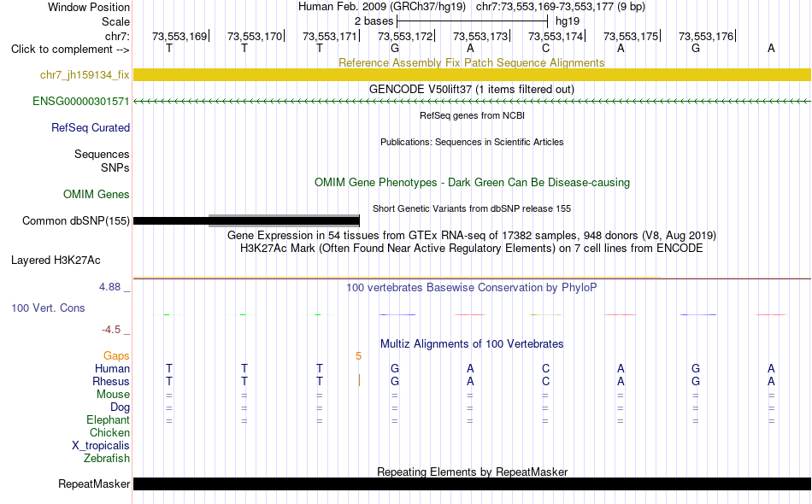Click the 'chr7:' ruler label
The image size is (812, 504).
tap(117, 36)
